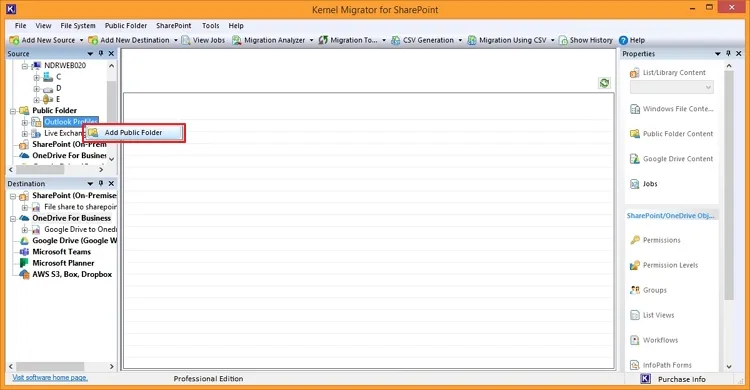Open the Public Folder menu
Screen dimensions: 750x390
[126, 26]
